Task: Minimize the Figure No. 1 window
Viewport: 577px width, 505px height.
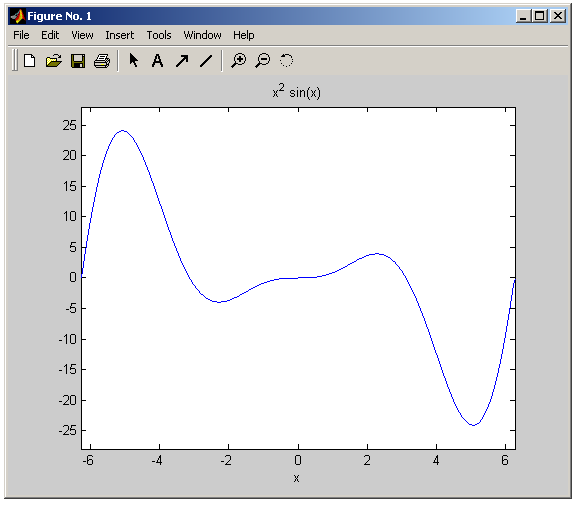Action: [x=524, y=16]
